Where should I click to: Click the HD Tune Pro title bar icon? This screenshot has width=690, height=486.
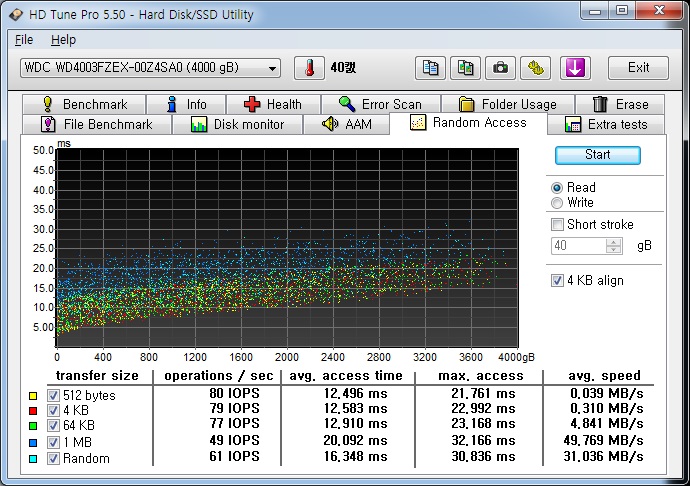pos(16,15)
